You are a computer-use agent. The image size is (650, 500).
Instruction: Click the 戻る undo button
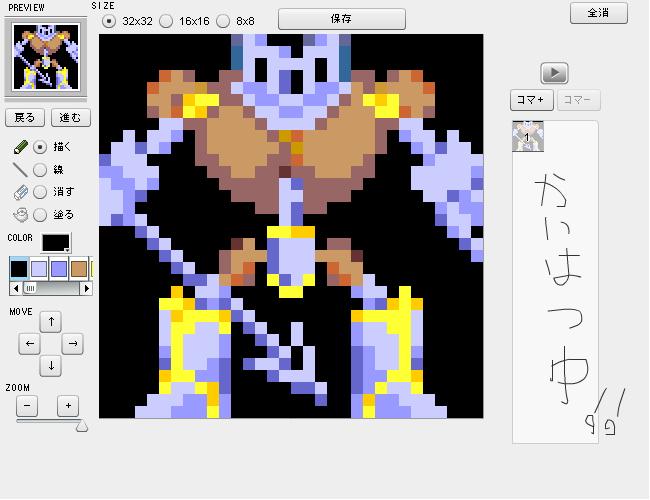25,118
